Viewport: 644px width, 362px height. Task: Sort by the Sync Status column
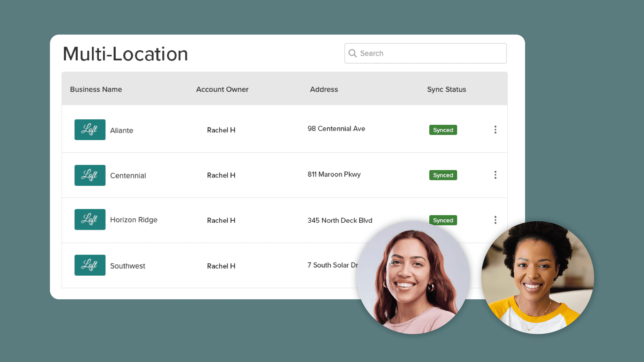point(446,89)
